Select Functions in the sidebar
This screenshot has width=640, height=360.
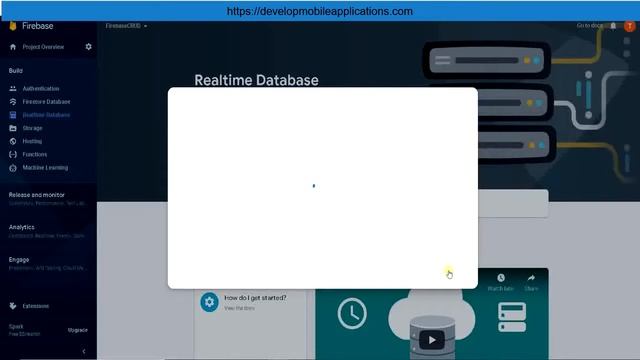click(35, 154)
